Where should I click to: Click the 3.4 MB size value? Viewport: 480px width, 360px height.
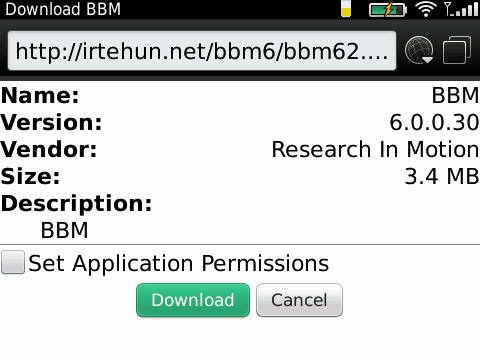click(x=442, y=176)
